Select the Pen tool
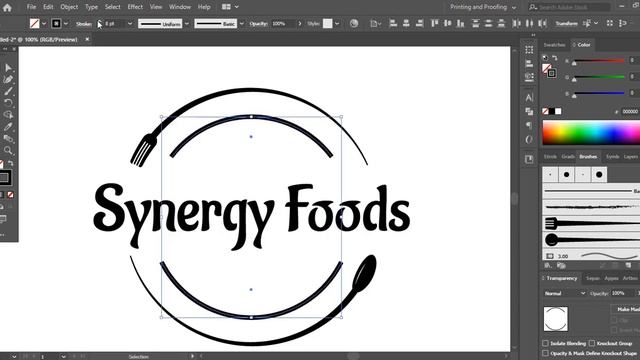This screenshot has width=640, height=360. click(8, 79)
